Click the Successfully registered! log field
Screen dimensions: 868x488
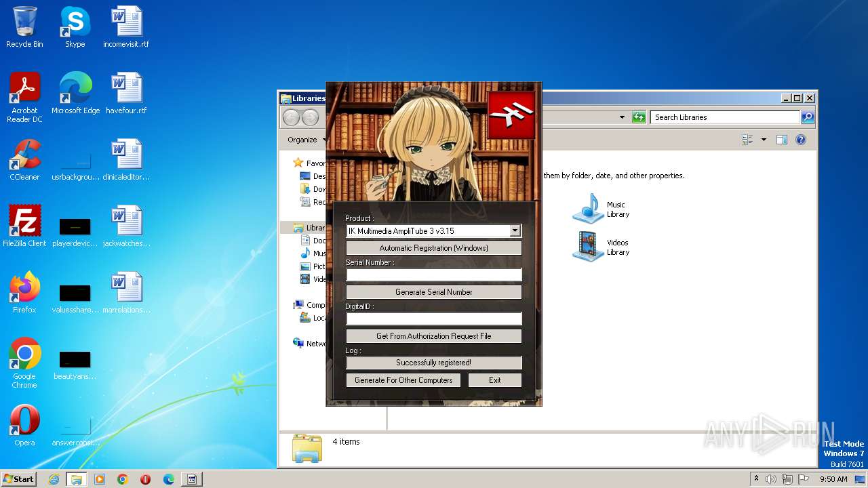click(434, 363)
